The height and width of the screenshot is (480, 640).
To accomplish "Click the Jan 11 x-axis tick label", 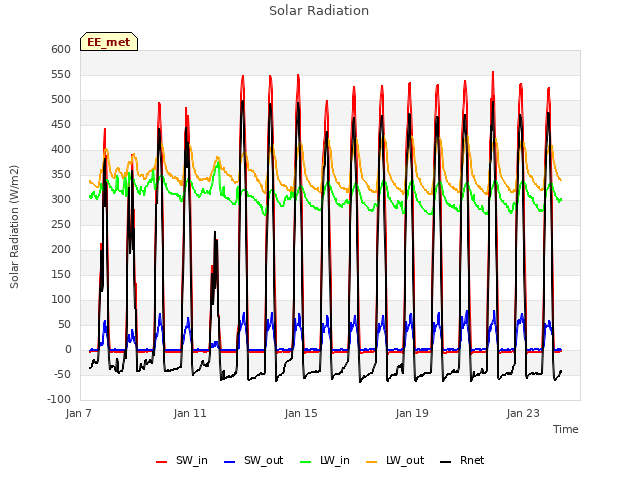I will (190, 413).
